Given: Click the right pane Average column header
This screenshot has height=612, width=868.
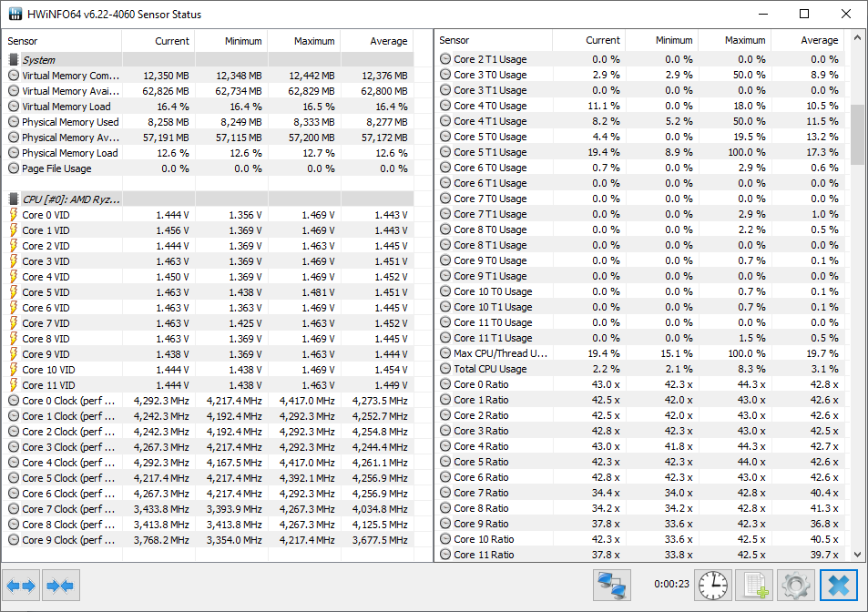Looking at the screenshot, I should [x=808, y=40].
